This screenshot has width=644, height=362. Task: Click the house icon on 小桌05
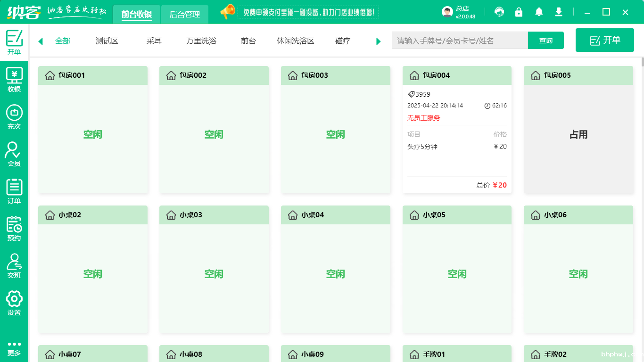(x=414, y=215)
